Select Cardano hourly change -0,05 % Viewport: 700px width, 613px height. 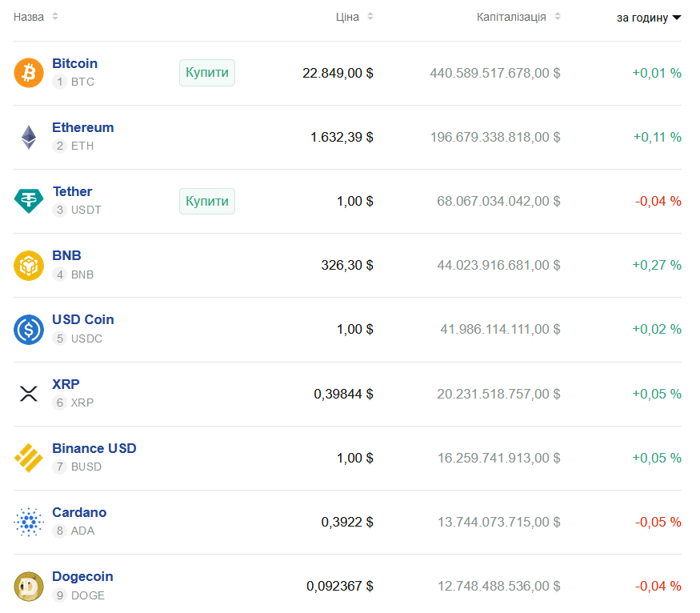pos(658,522)
